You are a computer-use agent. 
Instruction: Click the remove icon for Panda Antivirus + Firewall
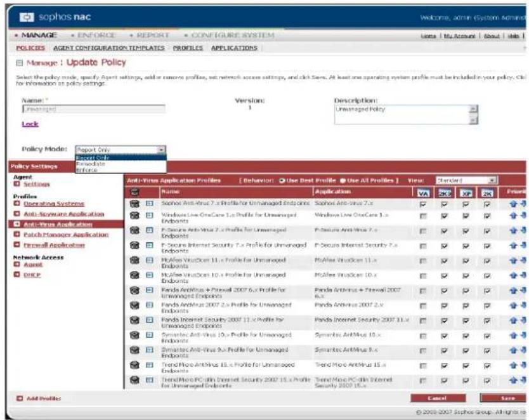(134, 291)
